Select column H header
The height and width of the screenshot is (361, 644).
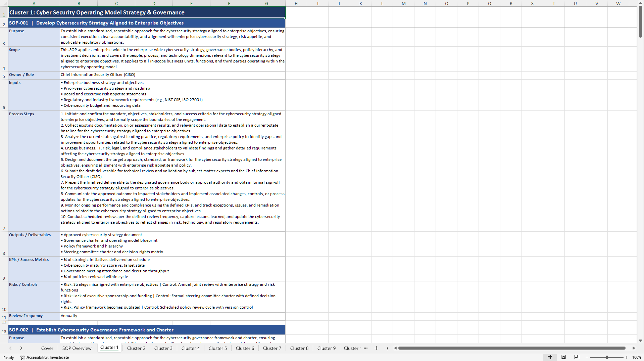296,3
